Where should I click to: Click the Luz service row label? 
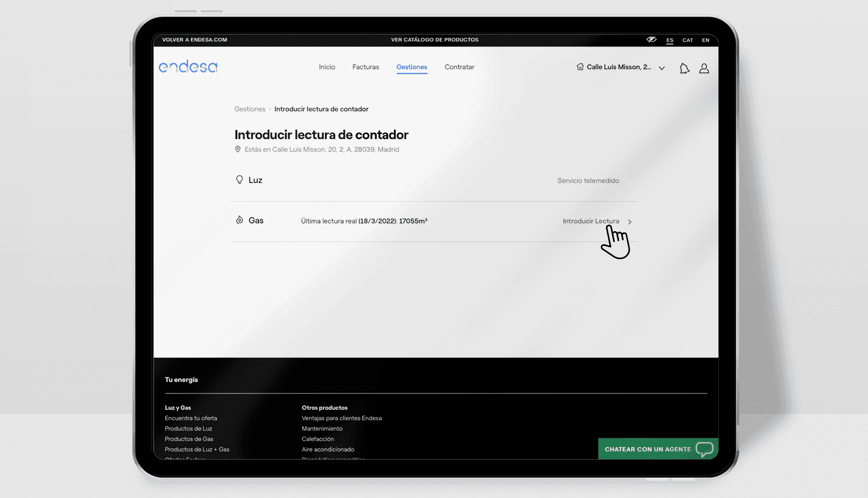pos(255,180)
